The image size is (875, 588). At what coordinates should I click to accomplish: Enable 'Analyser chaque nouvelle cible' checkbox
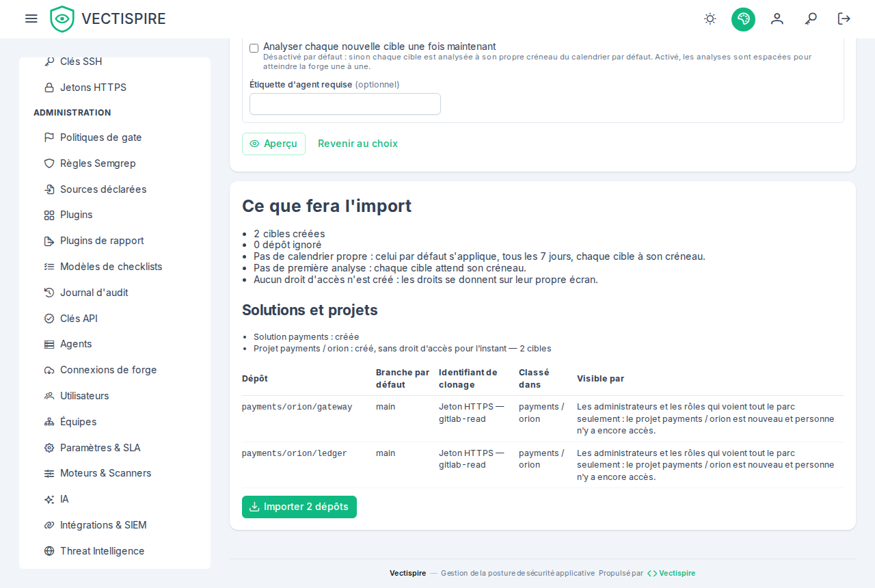[x=254, y=48]
